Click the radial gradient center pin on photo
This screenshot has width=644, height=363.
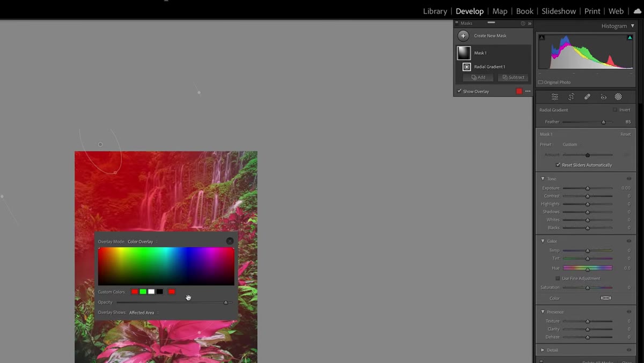100,144
